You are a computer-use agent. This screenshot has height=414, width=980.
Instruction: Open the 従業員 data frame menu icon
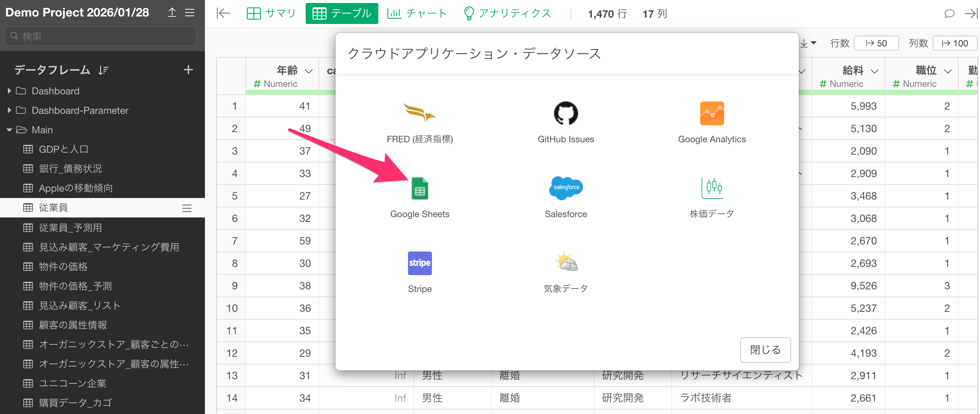pyautogui.click(x=187, y=208)
